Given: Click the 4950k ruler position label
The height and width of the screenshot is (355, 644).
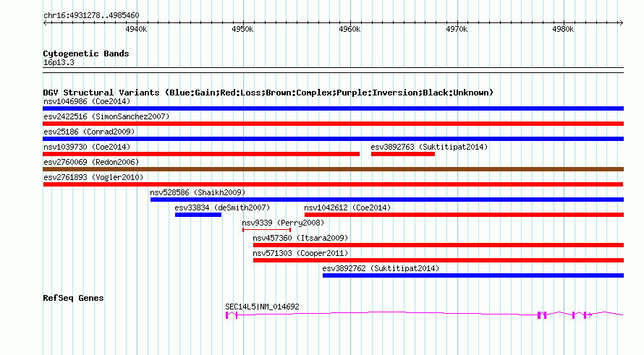Looking at the screenshot, I should [242, 29].
